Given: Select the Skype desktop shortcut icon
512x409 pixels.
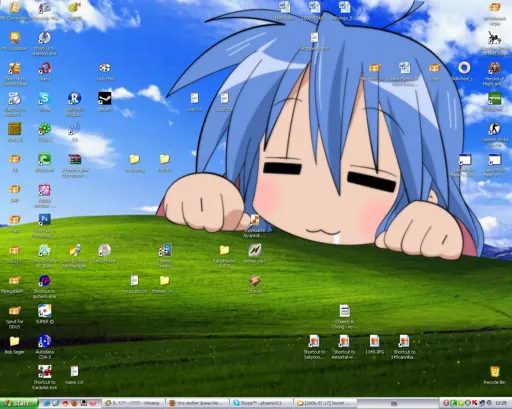Looking at the screenshot, I should pos(44,102).
